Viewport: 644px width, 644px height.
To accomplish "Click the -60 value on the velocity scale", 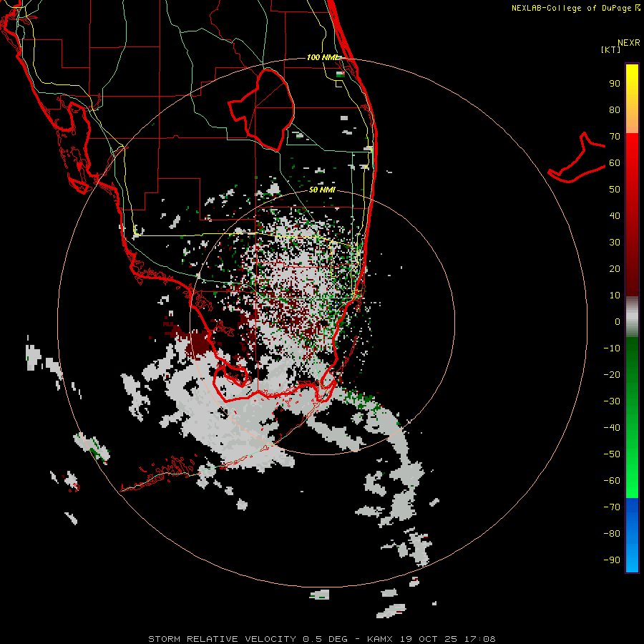I will coord(612,481).
